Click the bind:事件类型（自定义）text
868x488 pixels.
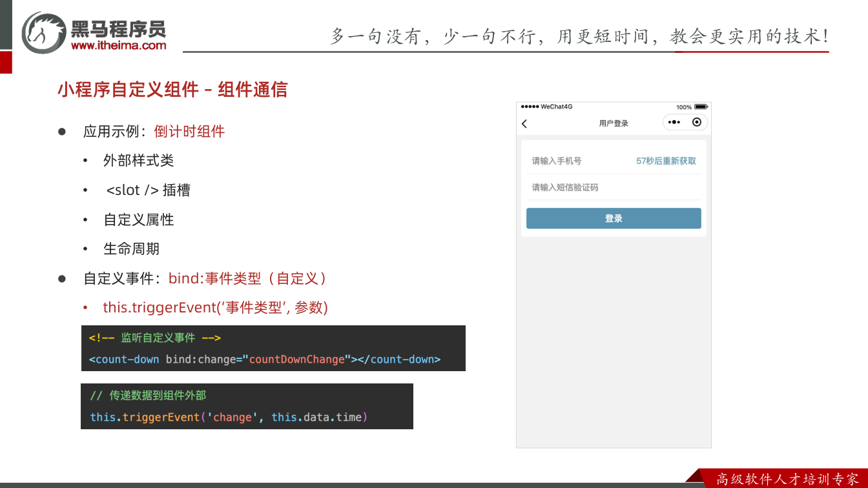tap(249, 278)
